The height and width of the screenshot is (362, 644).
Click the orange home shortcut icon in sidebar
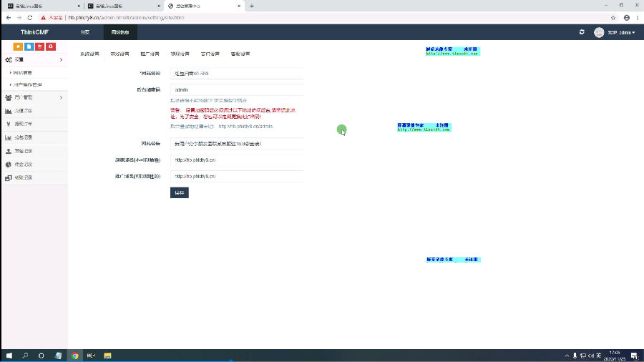18,47
